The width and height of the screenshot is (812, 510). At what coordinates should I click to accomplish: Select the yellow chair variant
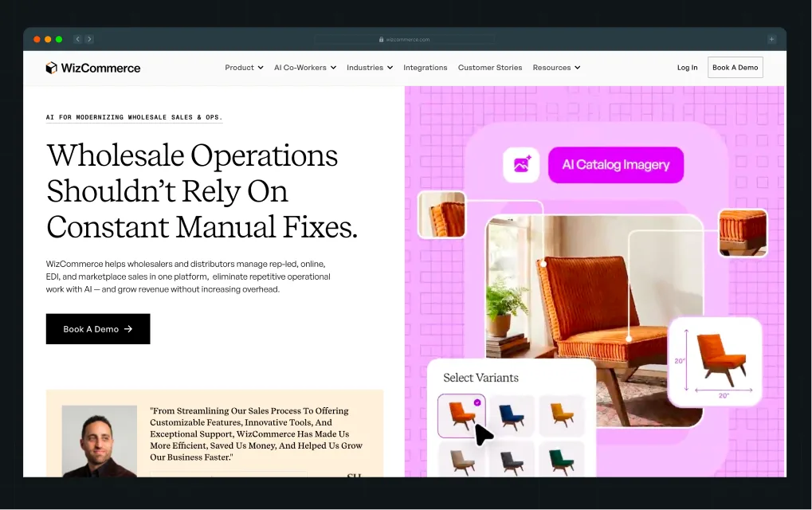pos(562,416)
